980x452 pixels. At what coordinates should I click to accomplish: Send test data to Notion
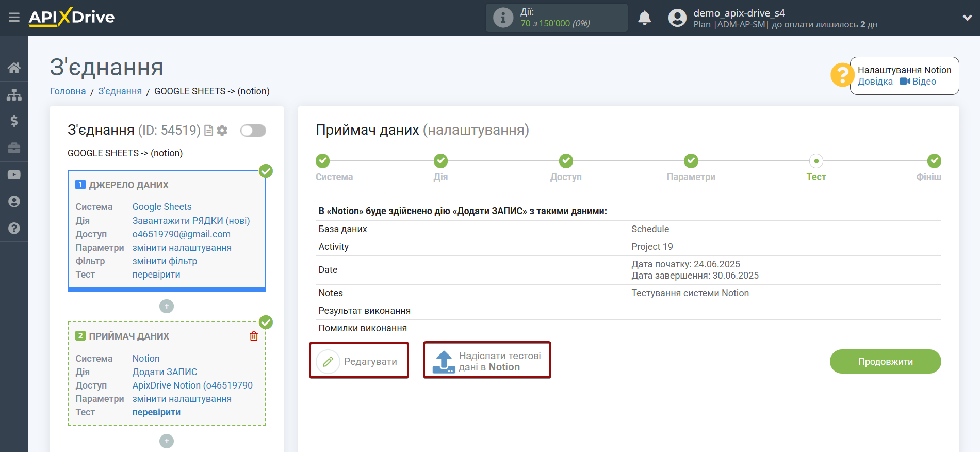click(x=487, y=360)
